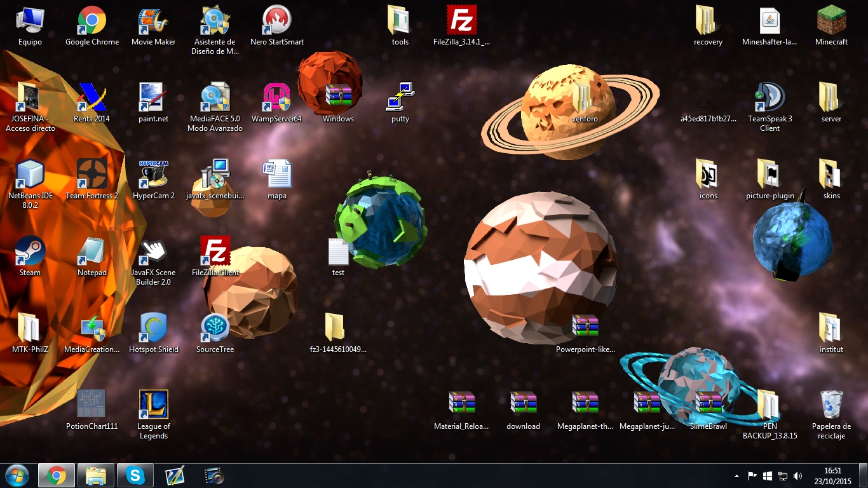Image resolution: width=868 pixels, height=488 pixels.
Task: Click the white Windows logo tray icon
Action: point(768,475)
